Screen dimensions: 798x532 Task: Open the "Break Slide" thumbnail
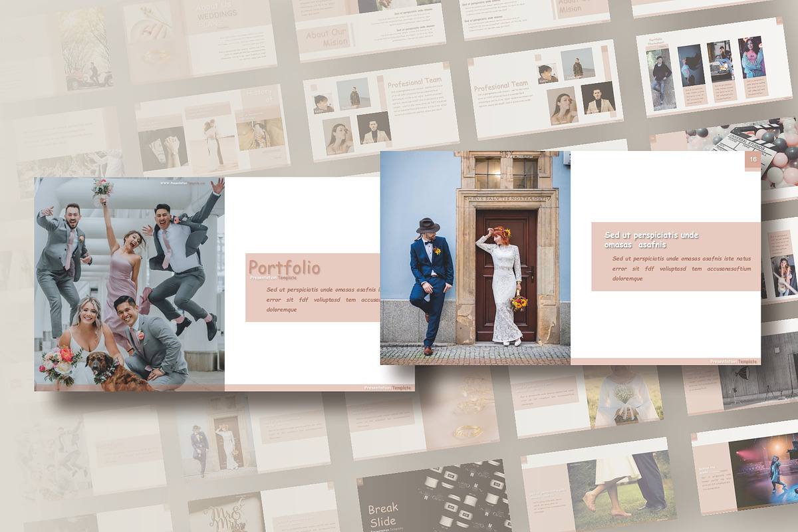(x=434, y=496)
